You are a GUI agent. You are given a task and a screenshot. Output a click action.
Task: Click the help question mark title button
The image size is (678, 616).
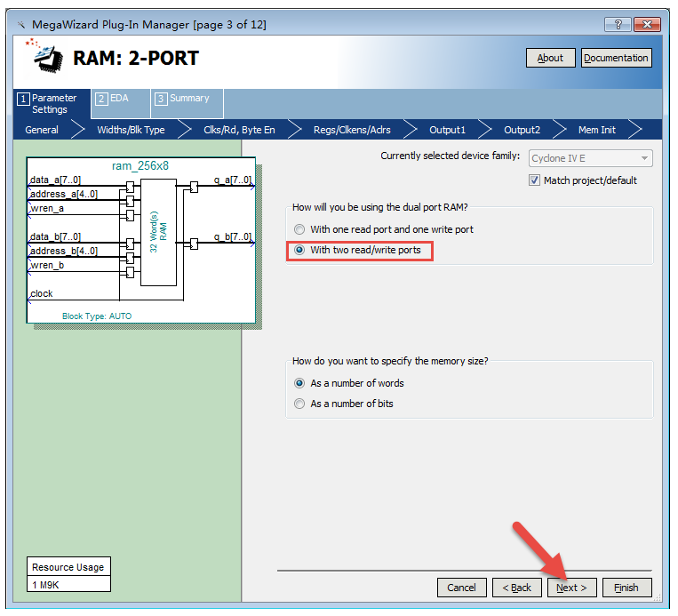click(x=618, y=25)
